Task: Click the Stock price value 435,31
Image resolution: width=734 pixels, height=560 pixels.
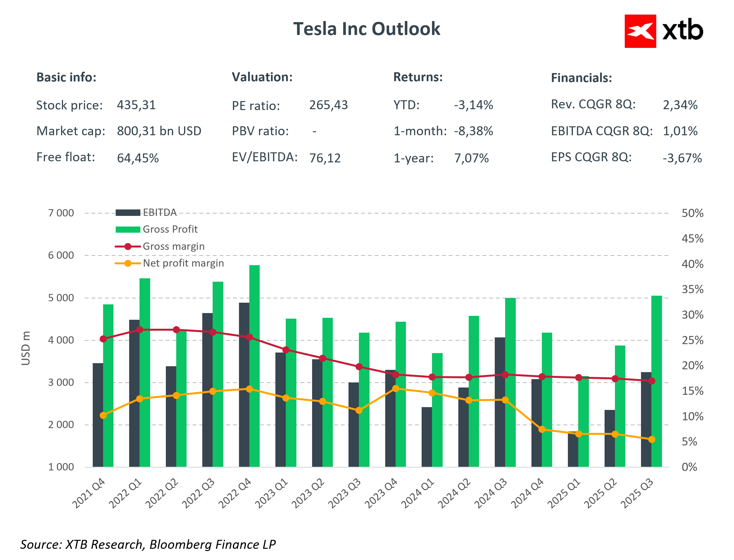Action: [x=136, y=105]
